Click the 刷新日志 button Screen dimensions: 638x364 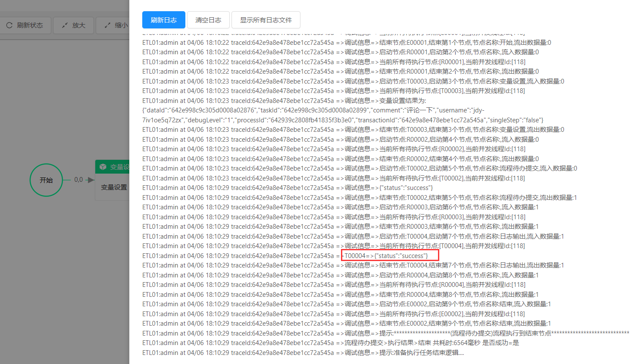click(163, 20)
